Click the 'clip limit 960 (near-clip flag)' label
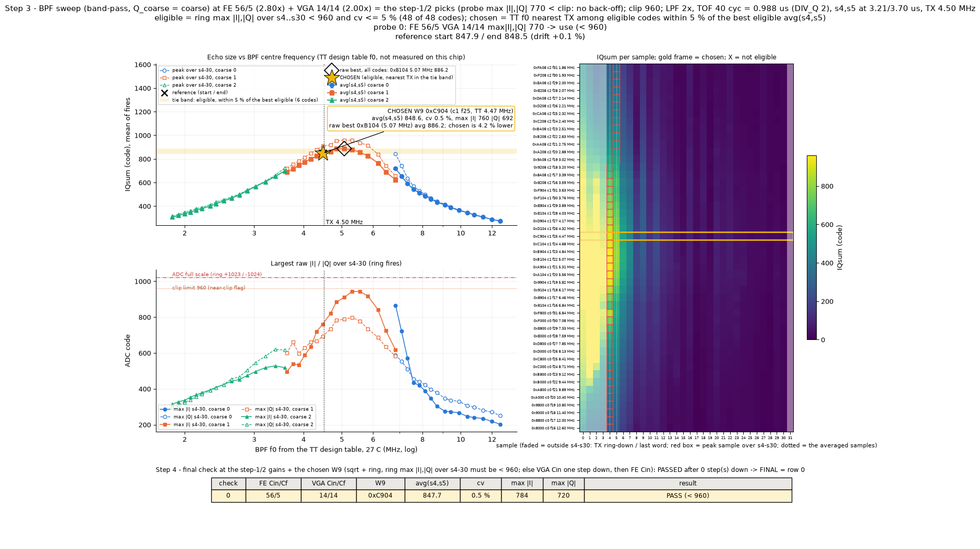Viewport: 980px width, 549px height. click(209, 288)
